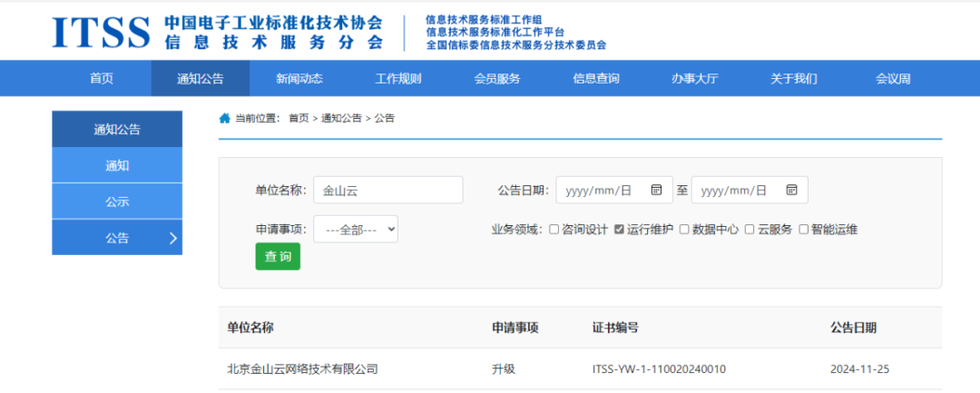This screenshot has height=393, width=980.
Task: Uncheck the 运行维护 checkbox
Action: pyautogui.click(x=619, y=230)
